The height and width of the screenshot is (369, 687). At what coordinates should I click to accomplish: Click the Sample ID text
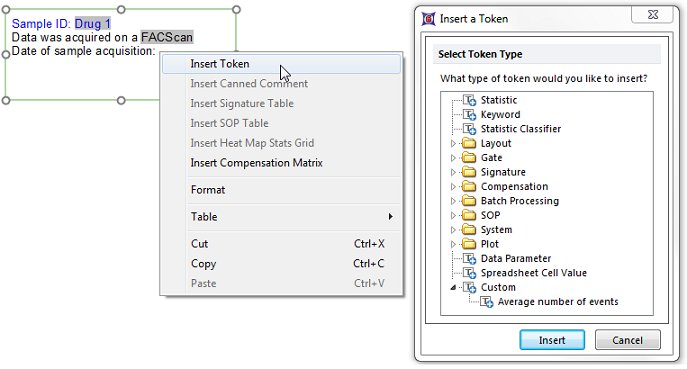[x=41, y=24]
